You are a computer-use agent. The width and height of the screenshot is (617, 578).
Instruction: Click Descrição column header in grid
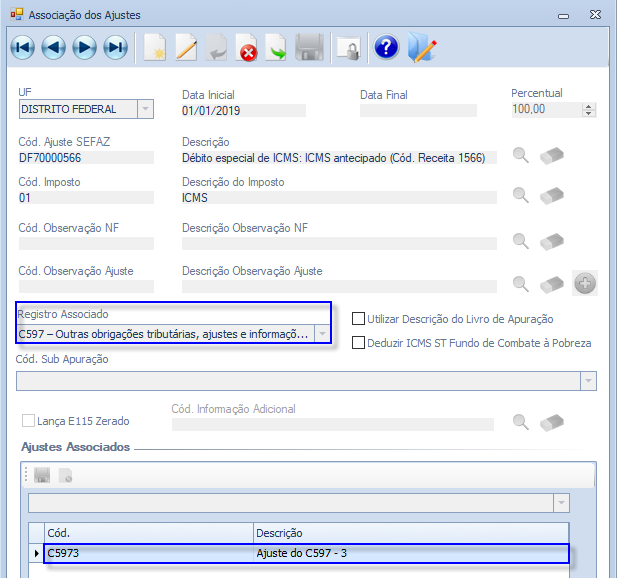pyautogui.click(x=411, y=533)
